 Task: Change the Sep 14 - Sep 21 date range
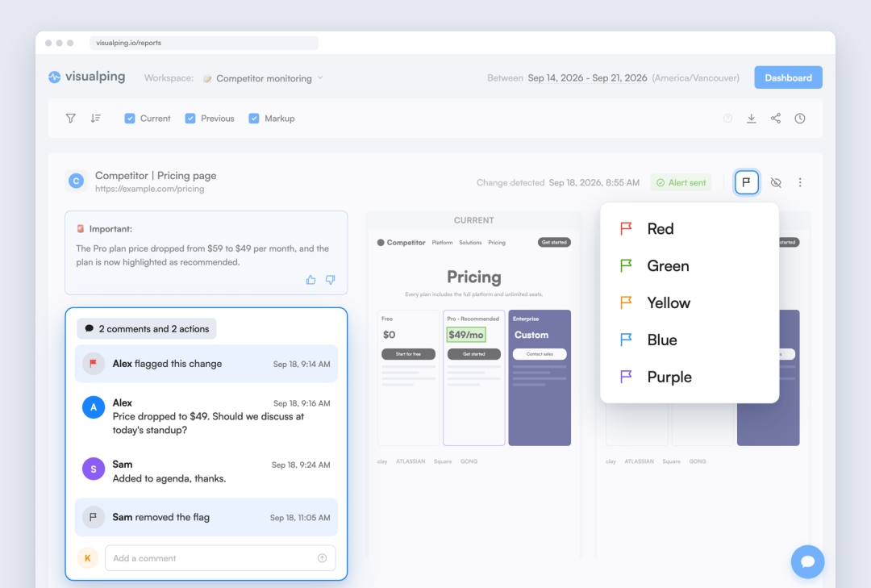tap(587, 77)
